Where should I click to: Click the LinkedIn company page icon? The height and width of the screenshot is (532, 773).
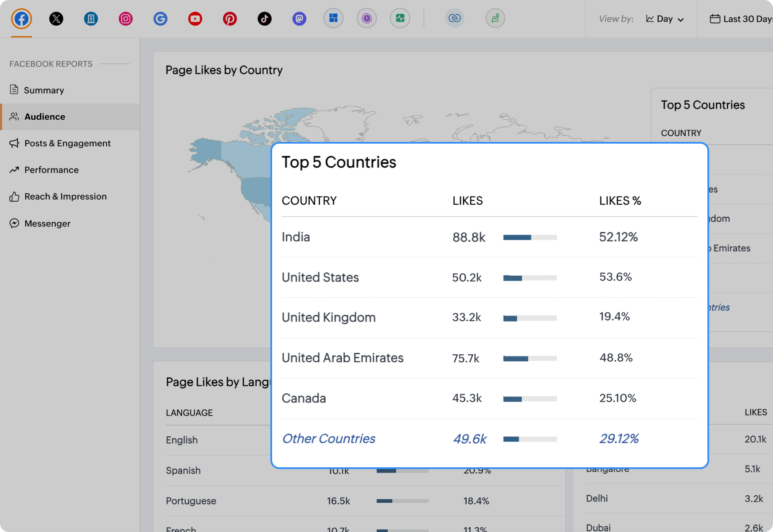91,19
